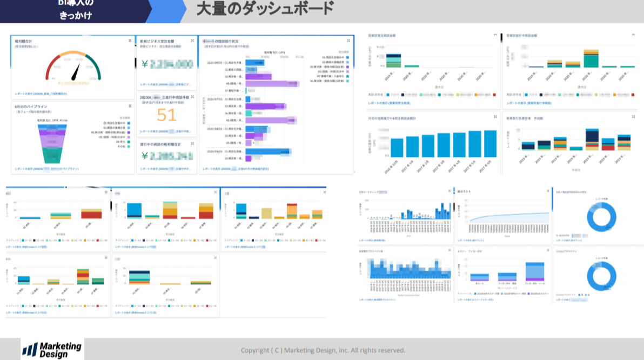Open report link below 商談進行状況 chart
This screenshot has width=644, height=360.
237,169
